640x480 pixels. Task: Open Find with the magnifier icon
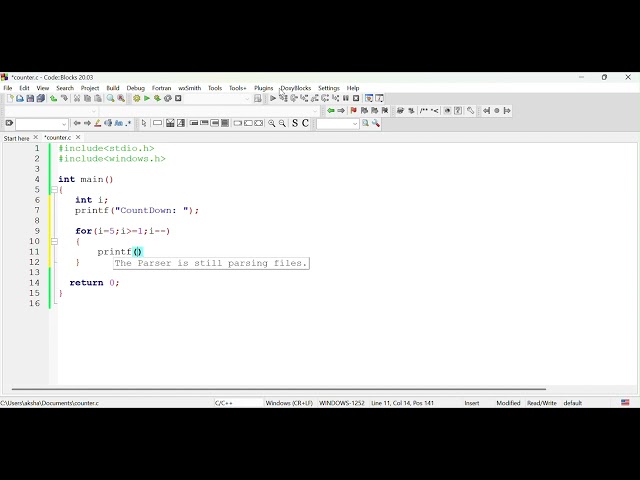[x=111, y=98]
